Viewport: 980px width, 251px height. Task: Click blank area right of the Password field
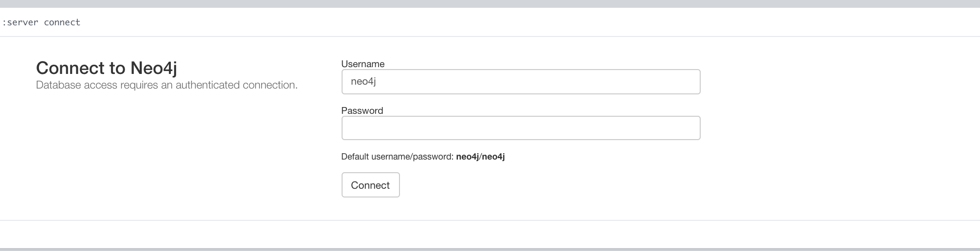pyautogui.click(x=827, y=128)
